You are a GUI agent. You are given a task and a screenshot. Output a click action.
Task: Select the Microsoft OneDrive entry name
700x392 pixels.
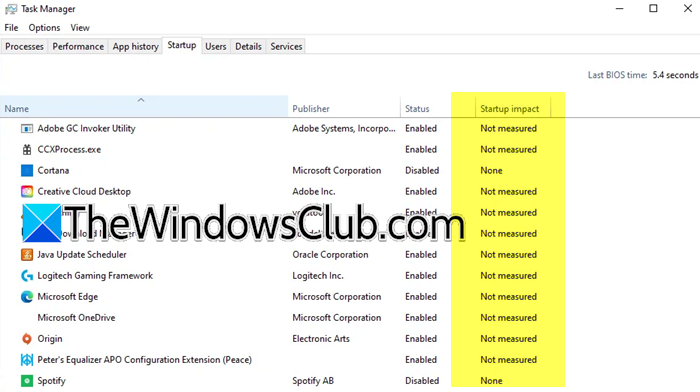click(x=76, y=317)
